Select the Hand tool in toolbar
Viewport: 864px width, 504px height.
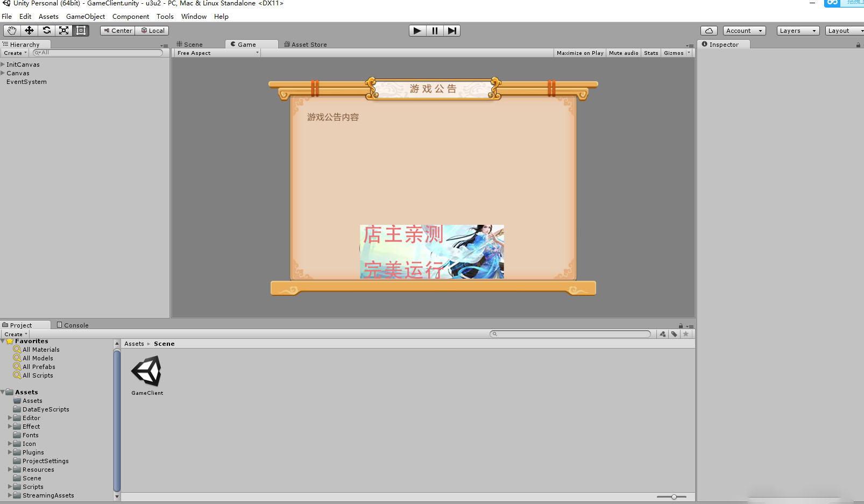coord(12,31)
